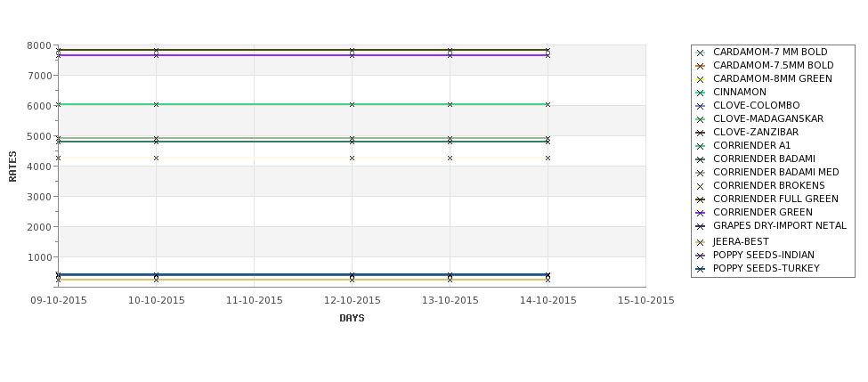The image size is (868, 382).
Task: Click the green 6000-level data point on 10-10-2015
Action: [x=156, y=104]
